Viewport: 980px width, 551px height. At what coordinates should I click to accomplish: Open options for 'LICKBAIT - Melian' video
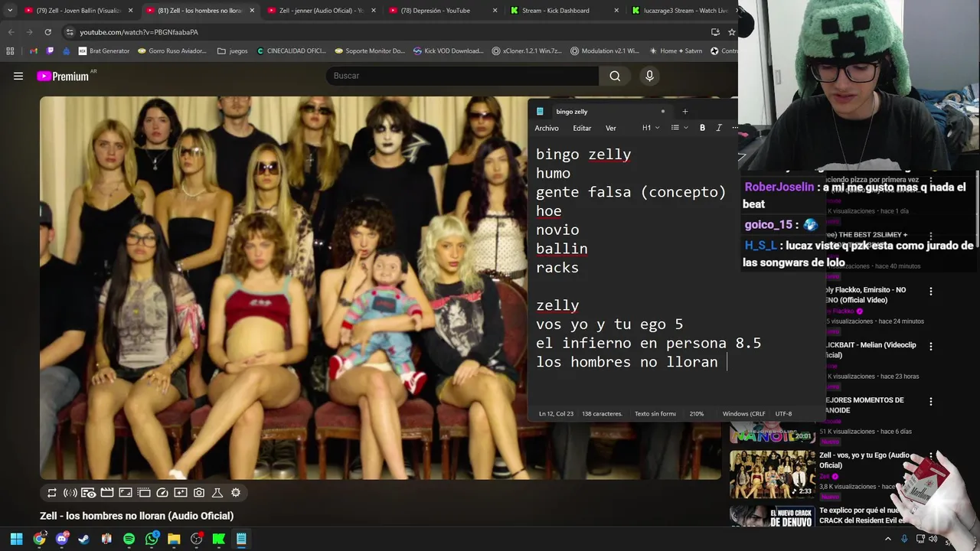coord(930,346)
